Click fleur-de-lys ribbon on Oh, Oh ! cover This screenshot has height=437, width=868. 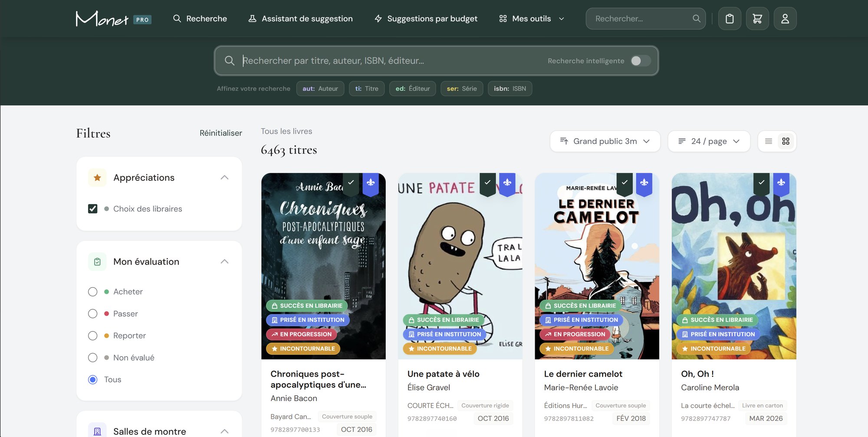[x=781, y=184]
